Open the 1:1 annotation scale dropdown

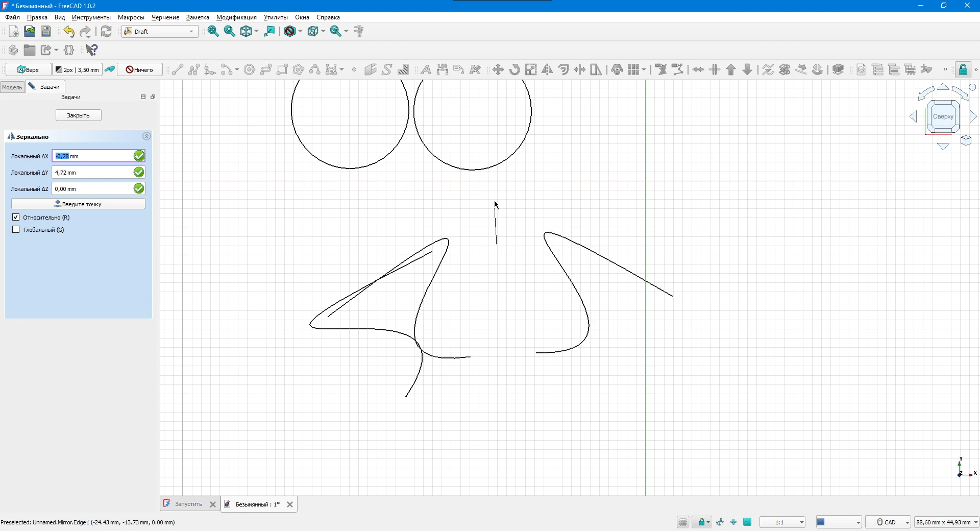782,522
